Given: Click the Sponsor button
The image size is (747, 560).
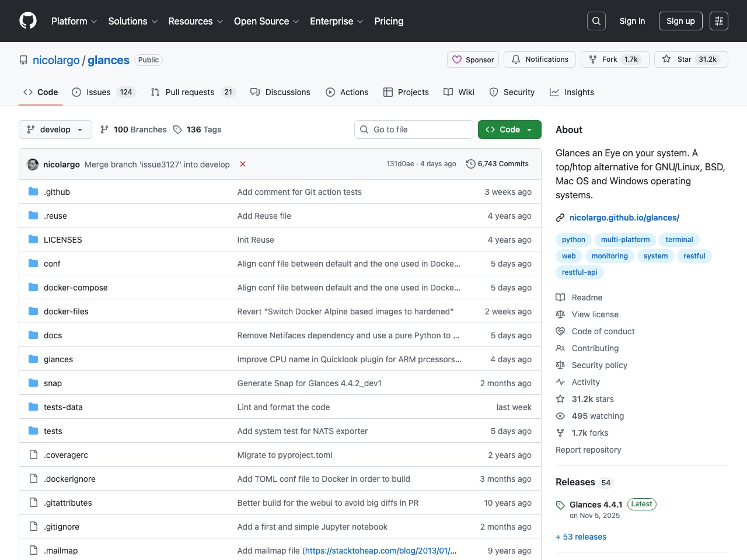Looking at the screenshot, I should [473, 59].
